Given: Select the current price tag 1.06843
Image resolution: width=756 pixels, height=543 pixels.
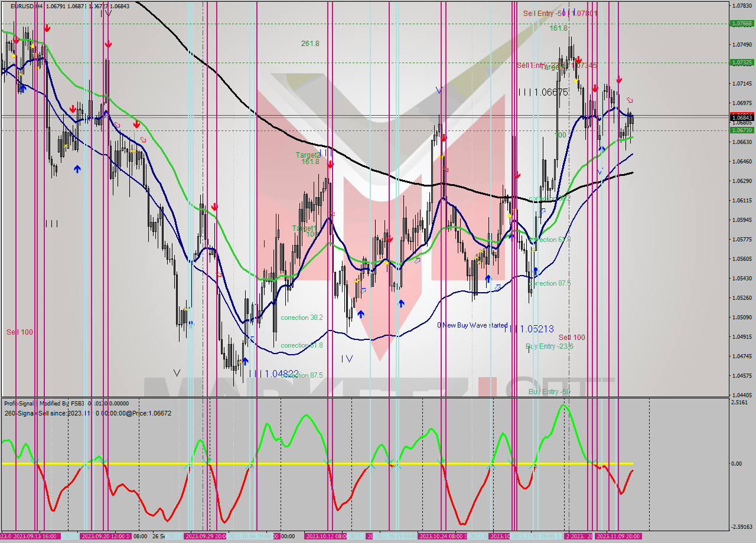Looking at the screenshot, I should pos(741,117).
